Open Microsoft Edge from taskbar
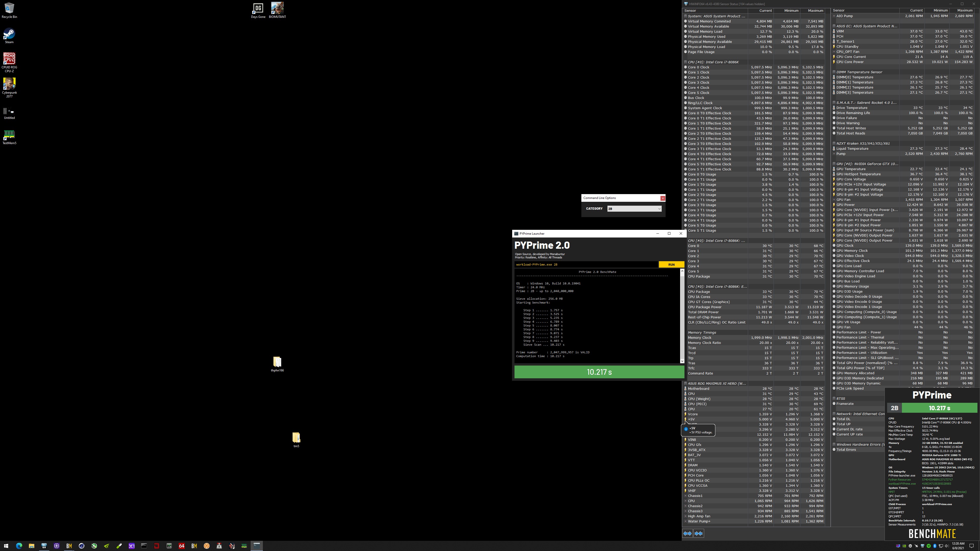The height and width of the screenshot is (551, 980). [19, 546]
